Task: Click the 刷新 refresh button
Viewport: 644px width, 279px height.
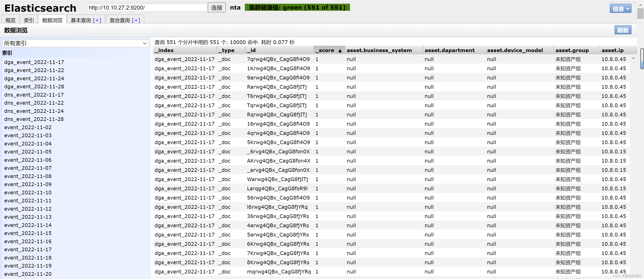Action: coord(623,30)
